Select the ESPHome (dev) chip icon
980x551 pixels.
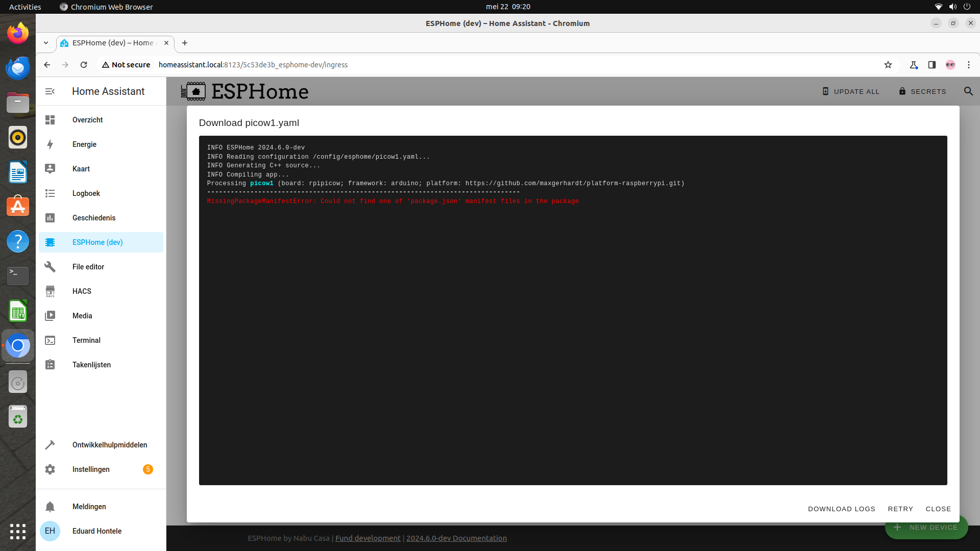point(50,242)
